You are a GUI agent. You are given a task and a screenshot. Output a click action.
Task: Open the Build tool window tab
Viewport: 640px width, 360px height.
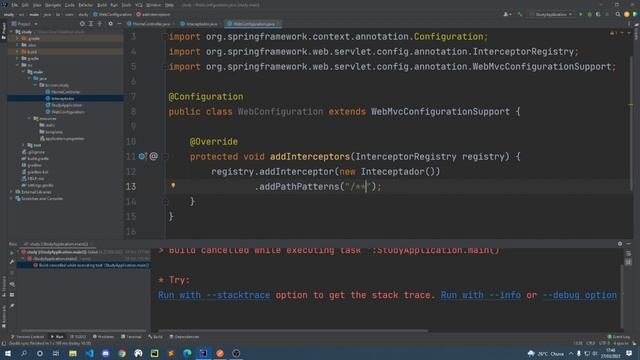click(156, 337)
